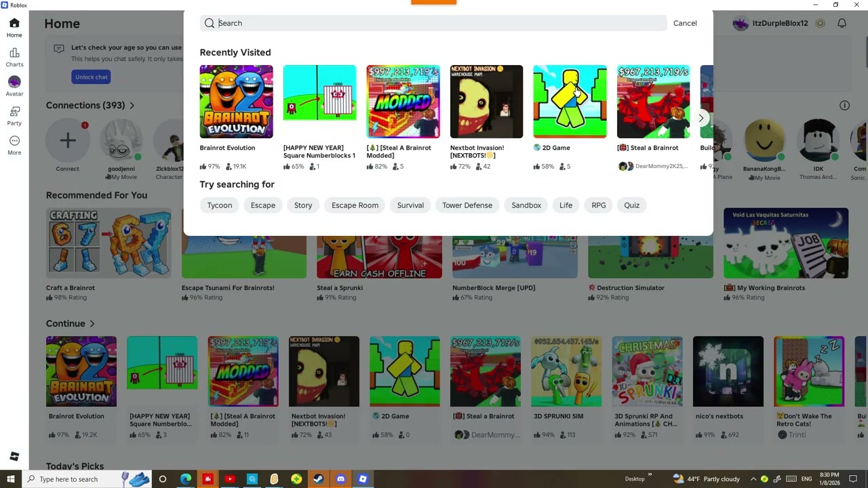Open 2D Game recent thumbnail
868x488 pixels.
(570, 102)
